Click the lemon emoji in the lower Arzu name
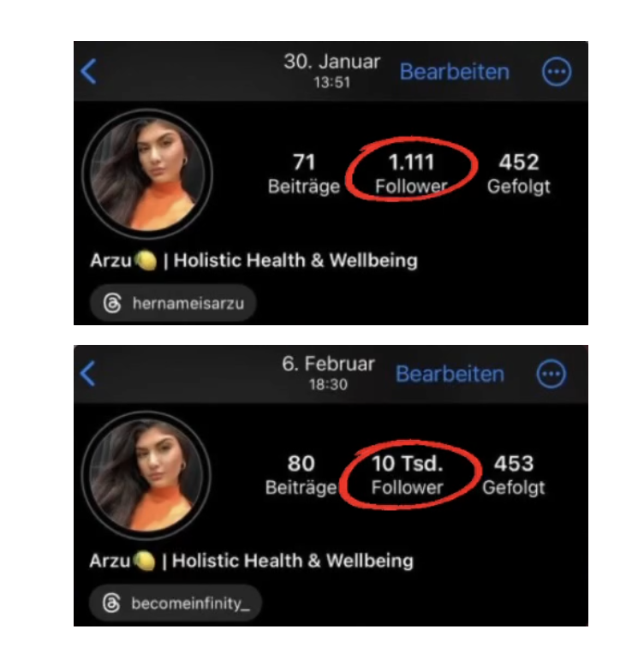The image size is (644, 659). 144,561
